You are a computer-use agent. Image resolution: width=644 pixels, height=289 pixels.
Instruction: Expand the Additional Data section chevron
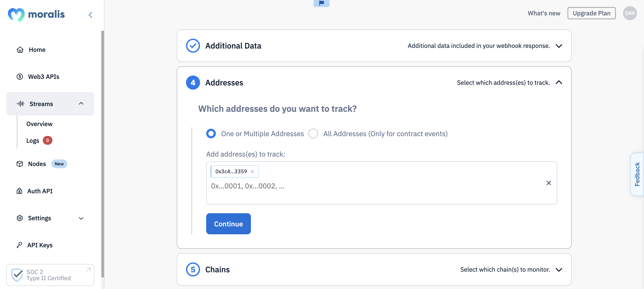click(559, 46)
